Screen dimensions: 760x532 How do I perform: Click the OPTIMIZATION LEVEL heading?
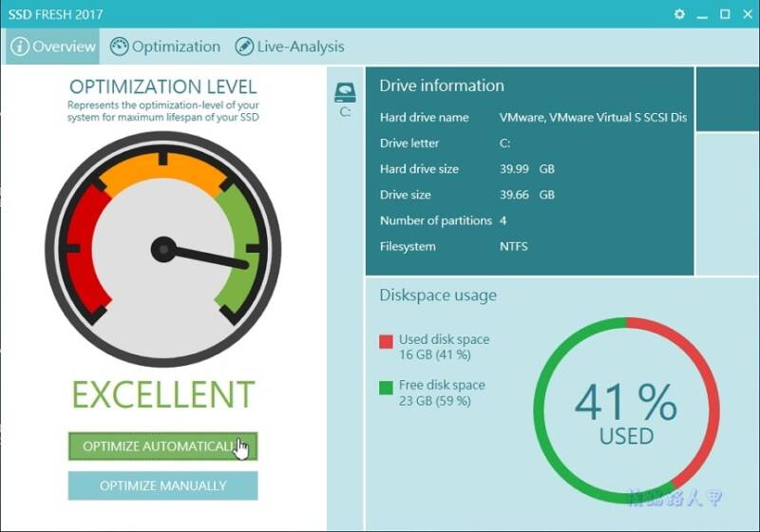pos(163,87)
